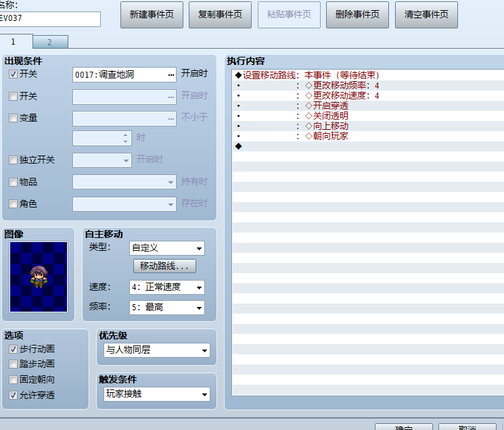Open the 速度 dropdown showing 正常速度
This screenshot has height=430, width=504.
167,287
